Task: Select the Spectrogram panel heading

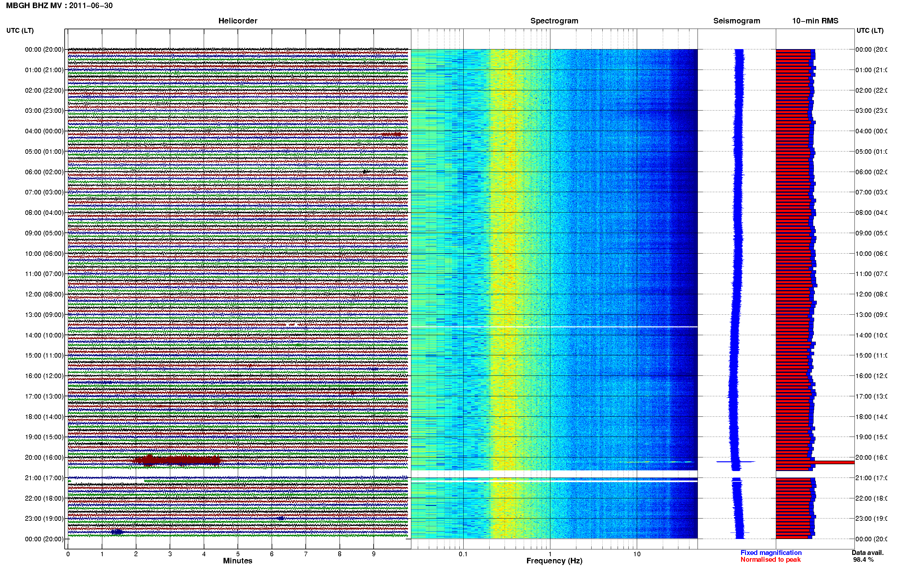Action: 554,21
